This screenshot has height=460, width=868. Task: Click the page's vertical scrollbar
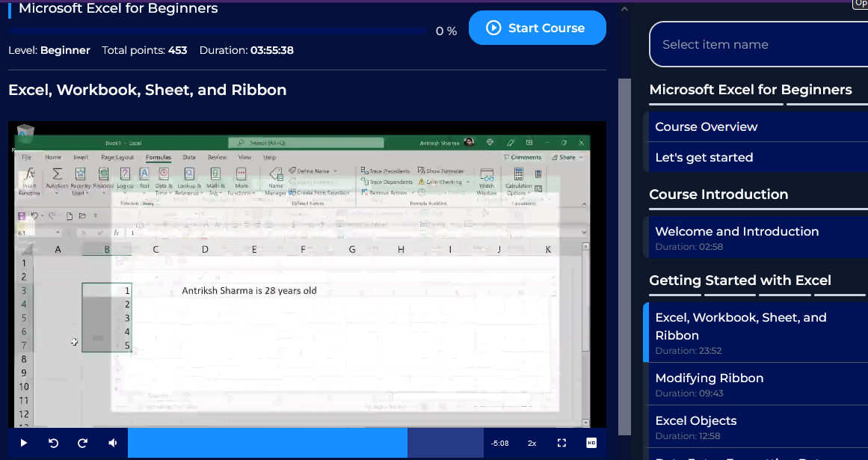tap(624, 257)
